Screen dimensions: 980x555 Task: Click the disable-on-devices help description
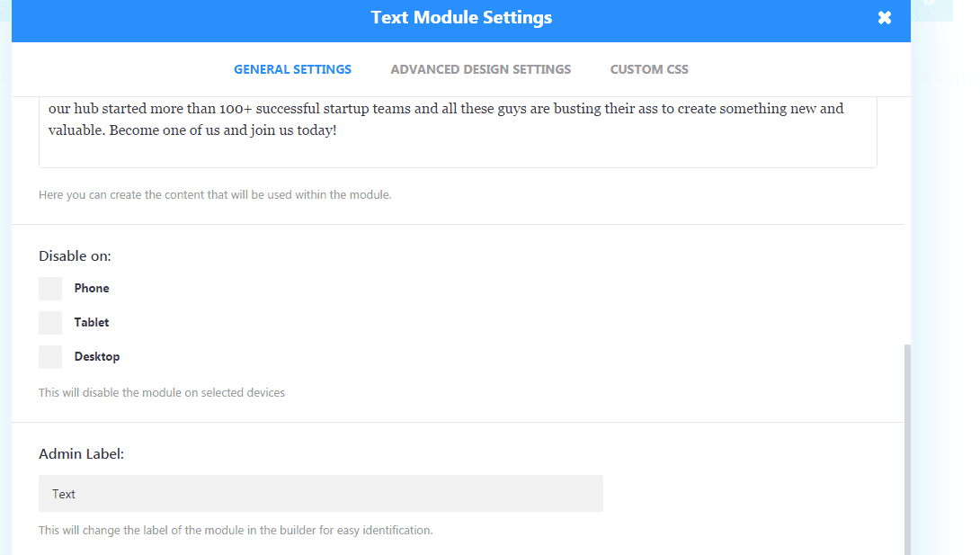pos(162,392)
